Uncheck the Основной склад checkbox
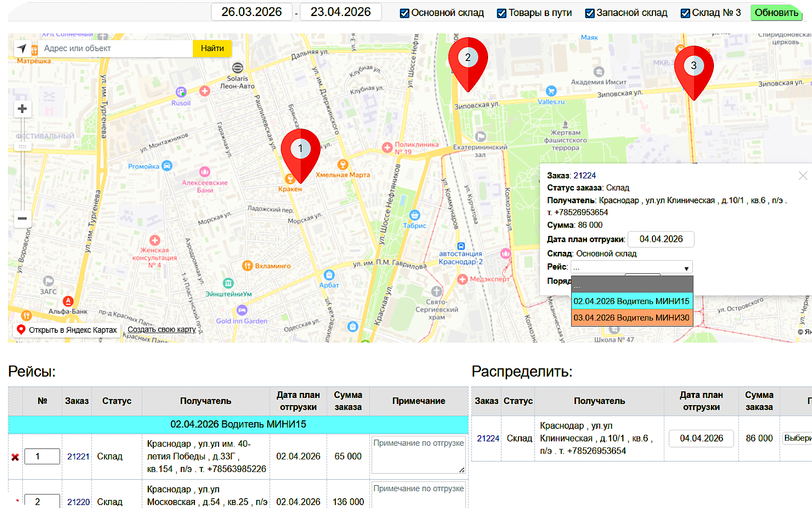Screen dimensions: 812x508 pyautogui.click(x=404, y=13)
